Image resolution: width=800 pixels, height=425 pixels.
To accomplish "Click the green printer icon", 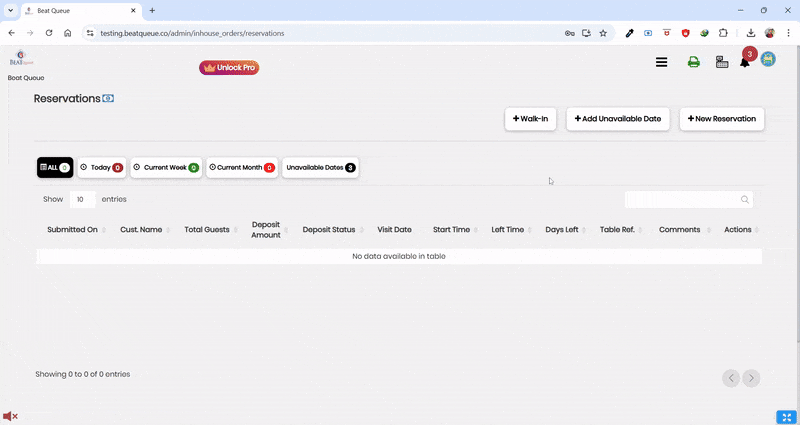I will point(693,62).
